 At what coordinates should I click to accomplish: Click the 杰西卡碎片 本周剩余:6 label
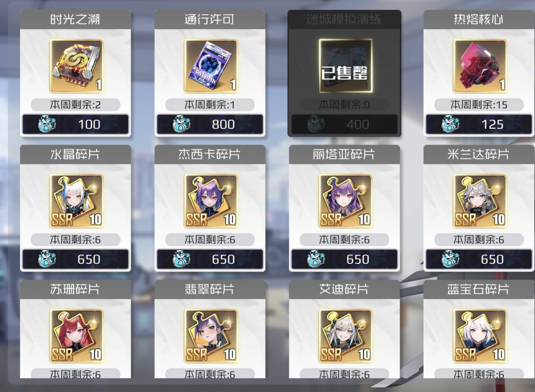click(x=210, y=239)
